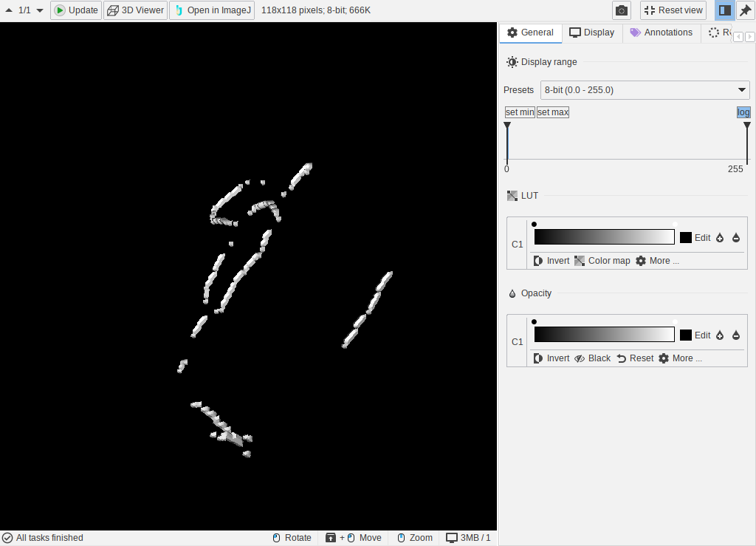Viewport: 756px width, 546px height.
Task: Open the Presets dropdown for display range
Action: [x=645, y=90]
